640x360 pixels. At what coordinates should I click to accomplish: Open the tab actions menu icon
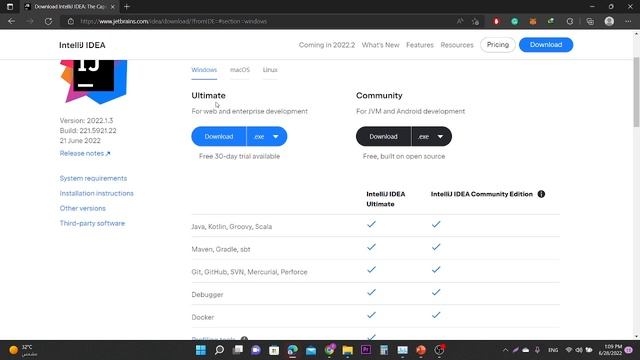click(x=10, y=7)
